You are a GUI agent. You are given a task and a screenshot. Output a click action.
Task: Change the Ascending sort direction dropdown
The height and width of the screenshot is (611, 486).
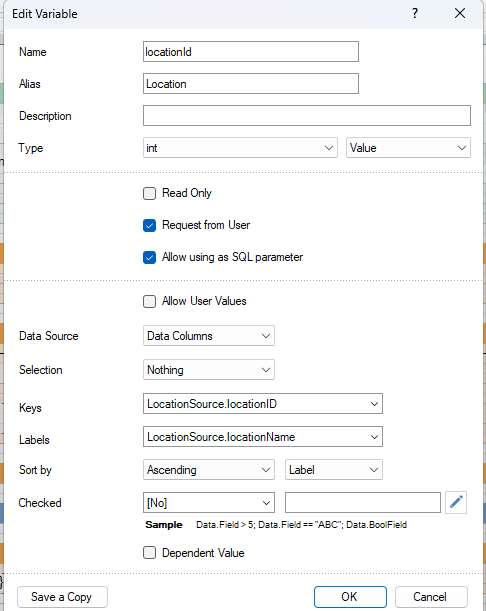(209, 470)
